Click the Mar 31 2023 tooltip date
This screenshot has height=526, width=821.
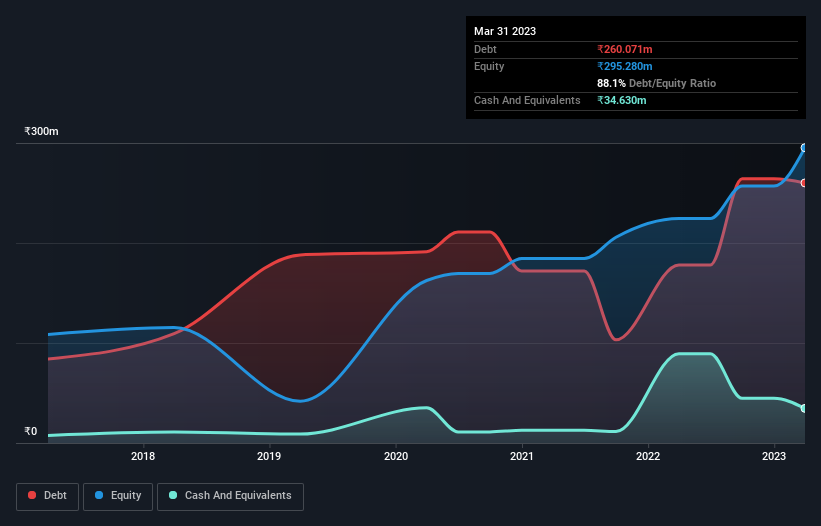coord(505,31)
